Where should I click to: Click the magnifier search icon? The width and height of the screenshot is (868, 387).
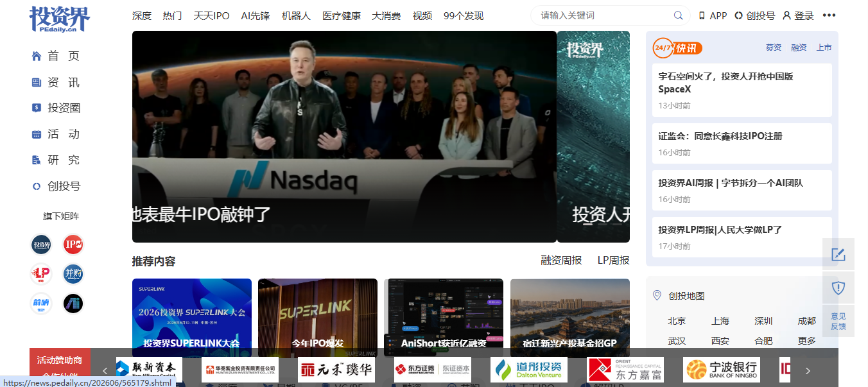[x=678, y=15]
